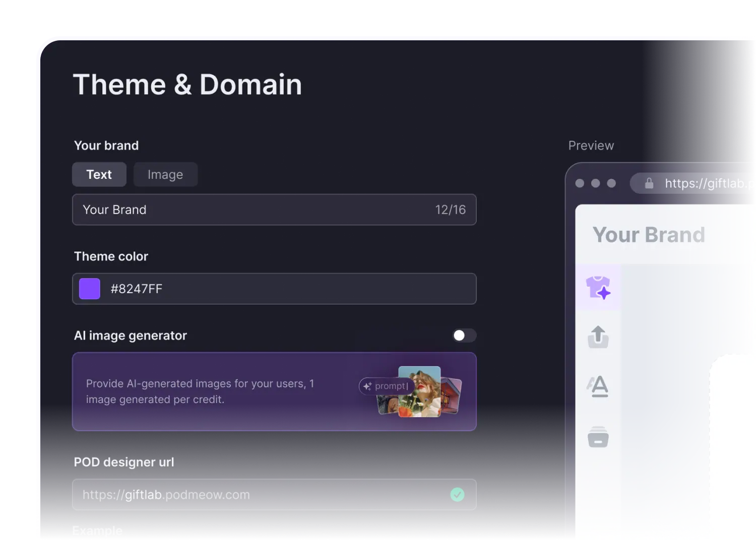Click the green checkmark in url field
This screenshot has width=756, height=540.
[x=457, y=495]
